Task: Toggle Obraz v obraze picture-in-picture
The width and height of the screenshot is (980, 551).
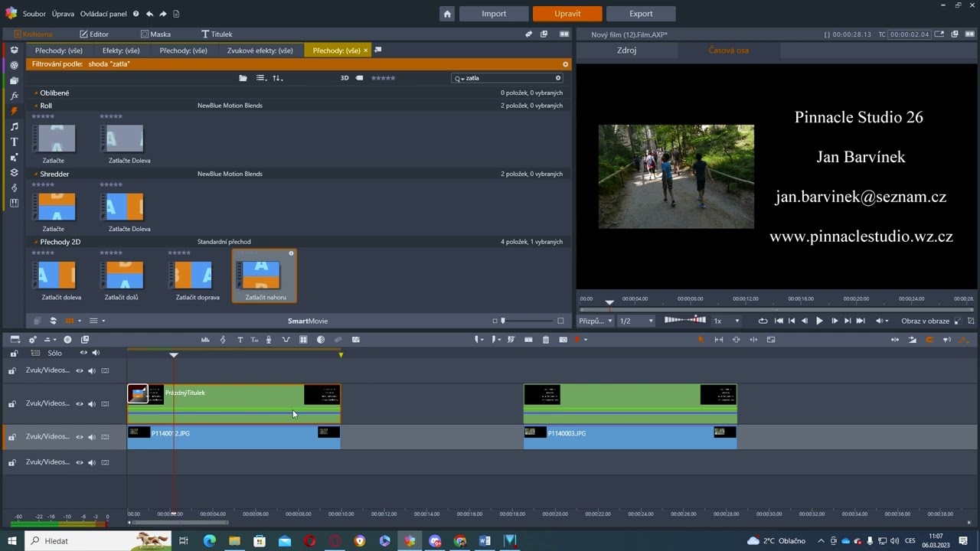Action: 925,321
